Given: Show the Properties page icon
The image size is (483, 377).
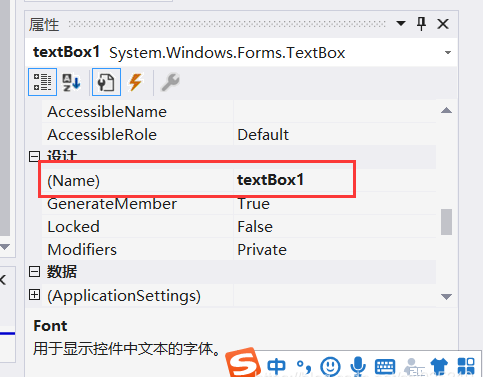Looking at the screenshot, I should click(x=106, y=82).
